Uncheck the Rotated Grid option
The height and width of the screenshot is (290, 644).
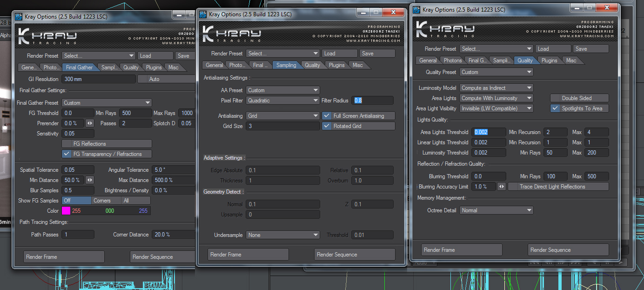point(358,126)
